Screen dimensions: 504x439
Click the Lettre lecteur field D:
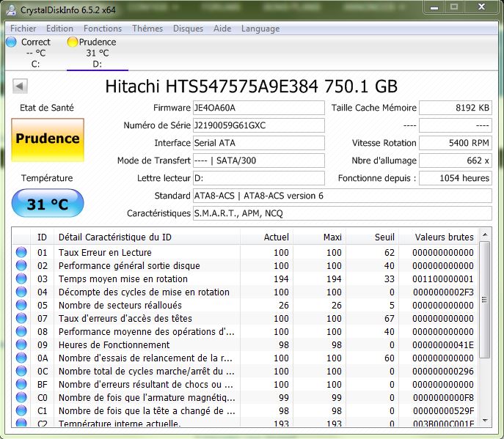pyautogui.click(x=258, y=178)
